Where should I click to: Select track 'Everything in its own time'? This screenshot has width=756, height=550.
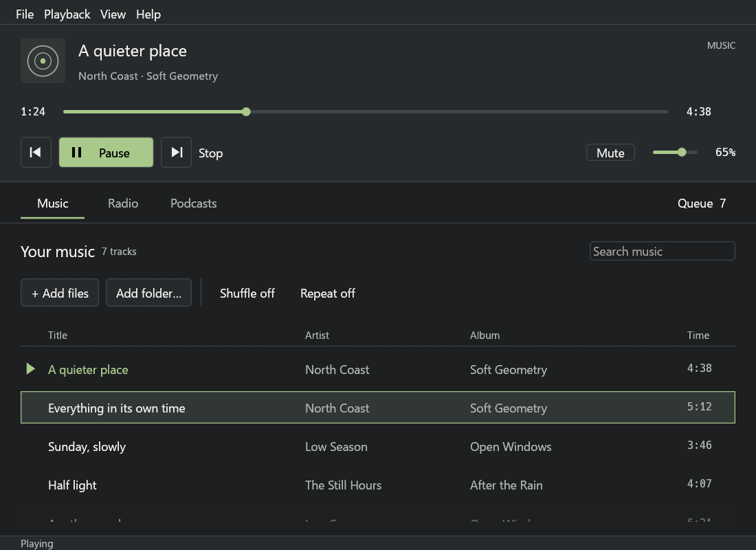click(378, 408)
